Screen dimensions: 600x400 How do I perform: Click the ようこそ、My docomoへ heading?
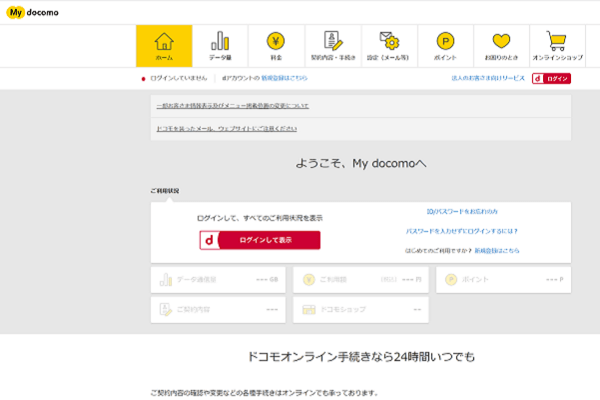[x=361, y=163]
